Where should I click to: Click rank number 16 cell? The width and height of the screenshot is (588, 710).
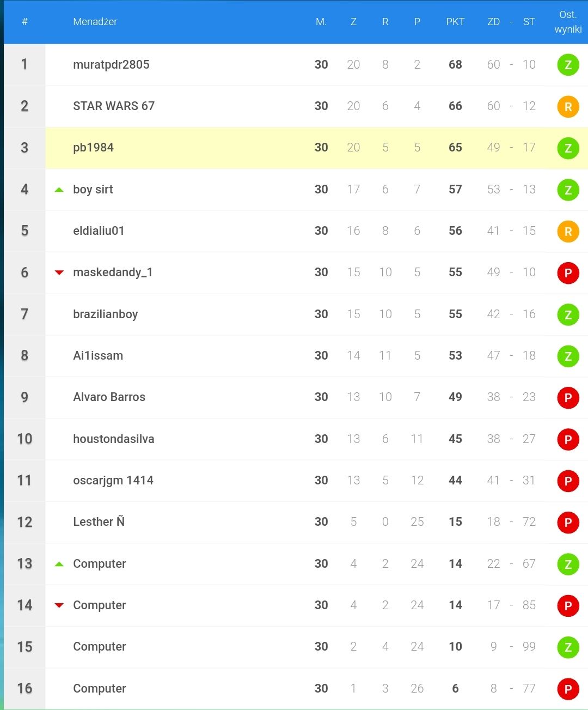click(x=24, y=689)
